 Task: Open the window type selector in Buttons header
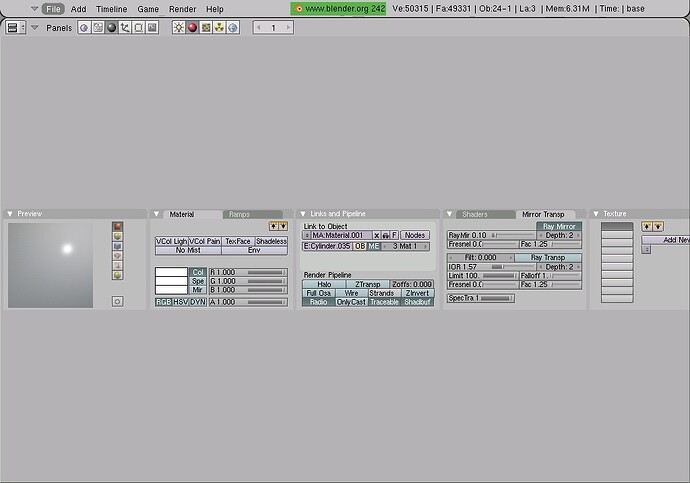(16, 28)
